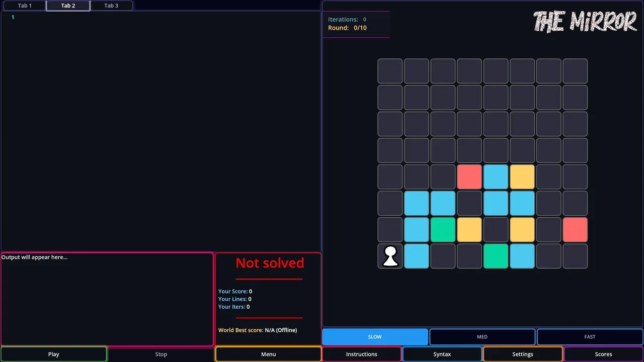Switch speed to FAST

click(x=590, y=337)
